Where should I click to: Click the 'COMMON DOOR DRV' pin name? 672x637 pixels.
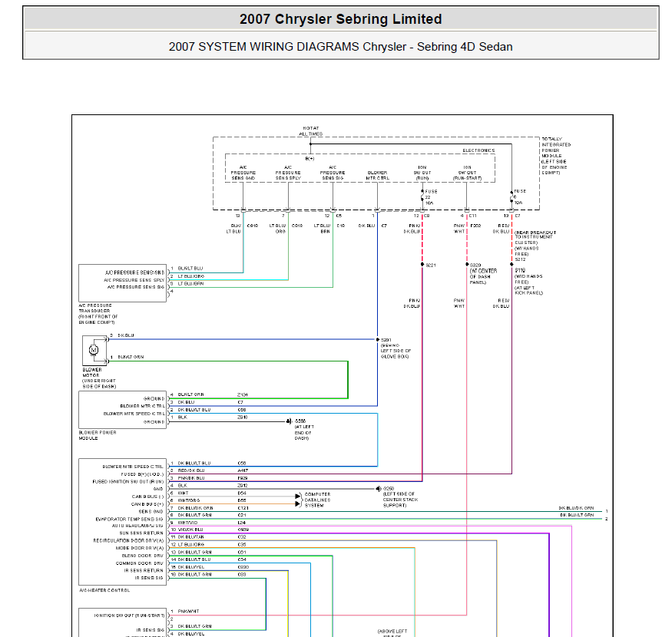(140, 563)
